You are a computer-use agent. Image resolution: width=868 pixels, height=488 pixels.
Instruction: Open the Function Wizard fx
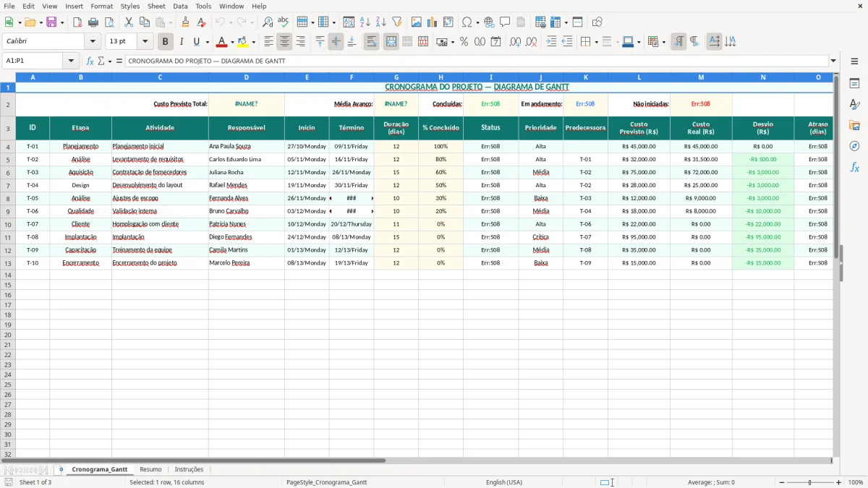(x=90, y=61)
